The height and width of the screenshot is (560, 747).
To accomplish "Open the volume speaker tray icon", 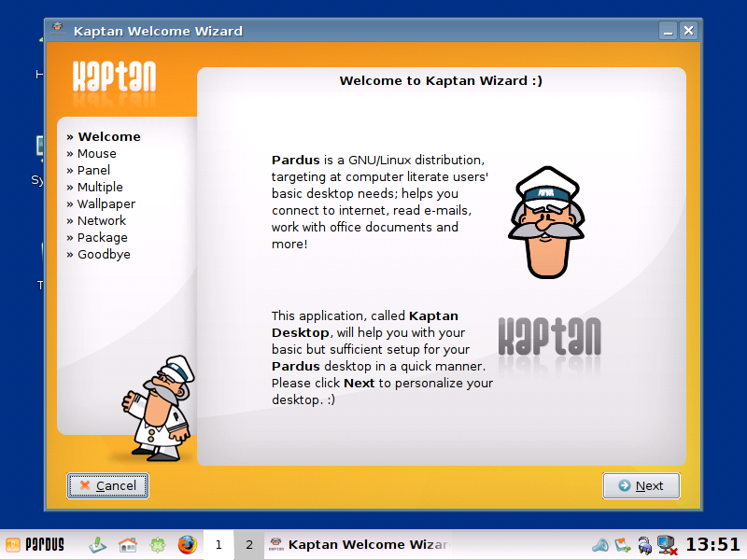I will point(599,544).
